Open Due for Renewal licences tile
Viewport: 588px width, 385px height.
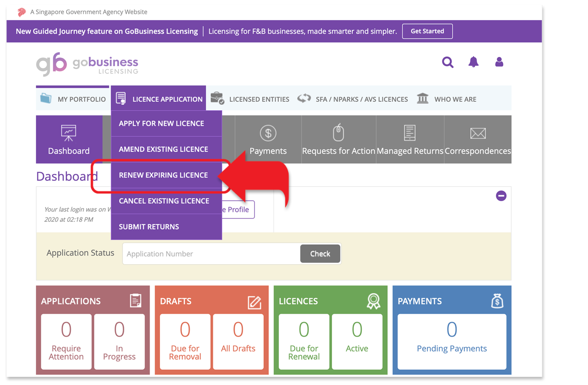pyautogui.click(x=304, y=342)
